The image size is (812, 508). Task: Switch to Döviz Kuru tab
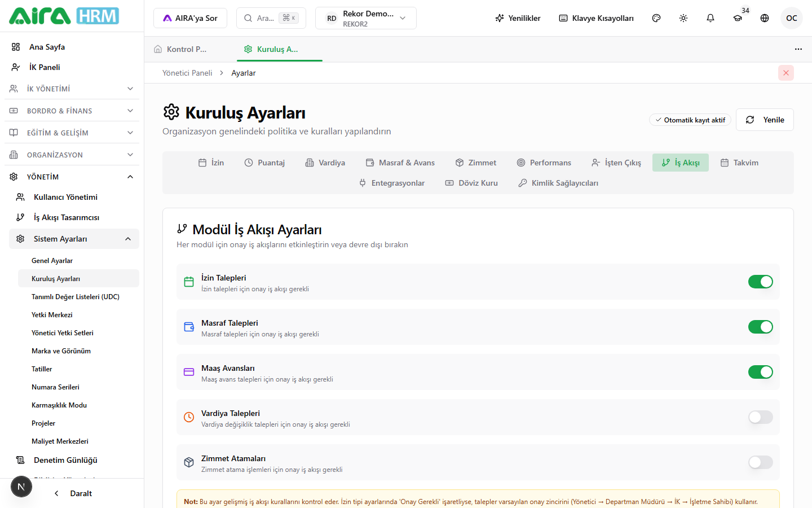click(471, 183)
